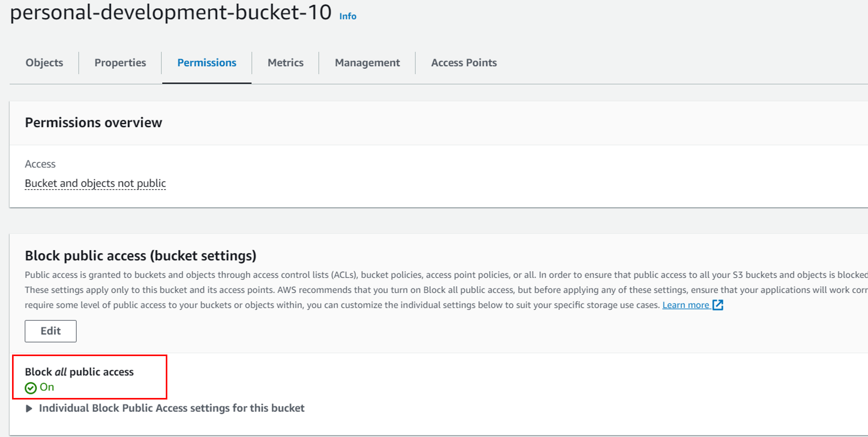Select the Permissions tab
The image size is (868, 437).
click(x=207, y=63)
